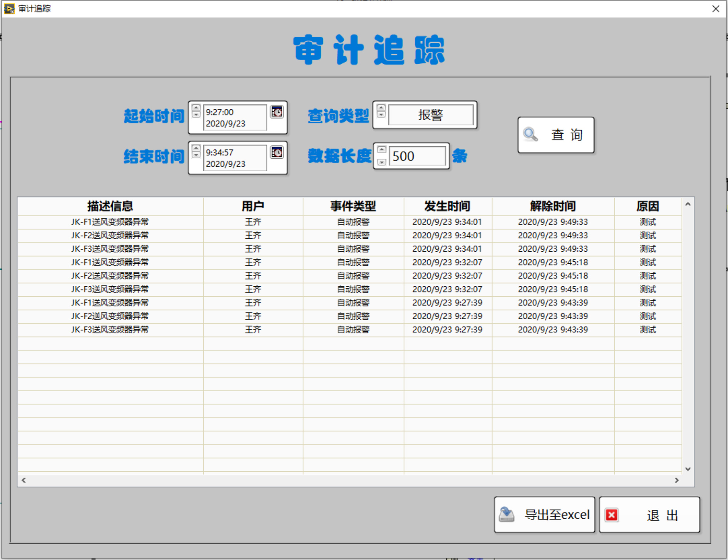
Task: Close the 审计追踪 window
Action: (716, 9)
